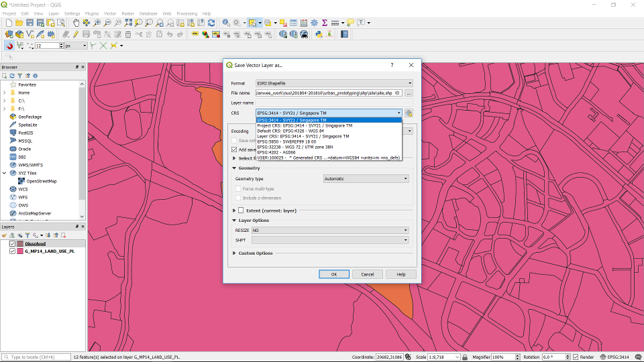Image resolution: width=644 pixels, height=362 pixels.
Task: Uncheck the G_MP14_LAND_USE_PL layer checkbox
Action: click(x=12, y=251)
